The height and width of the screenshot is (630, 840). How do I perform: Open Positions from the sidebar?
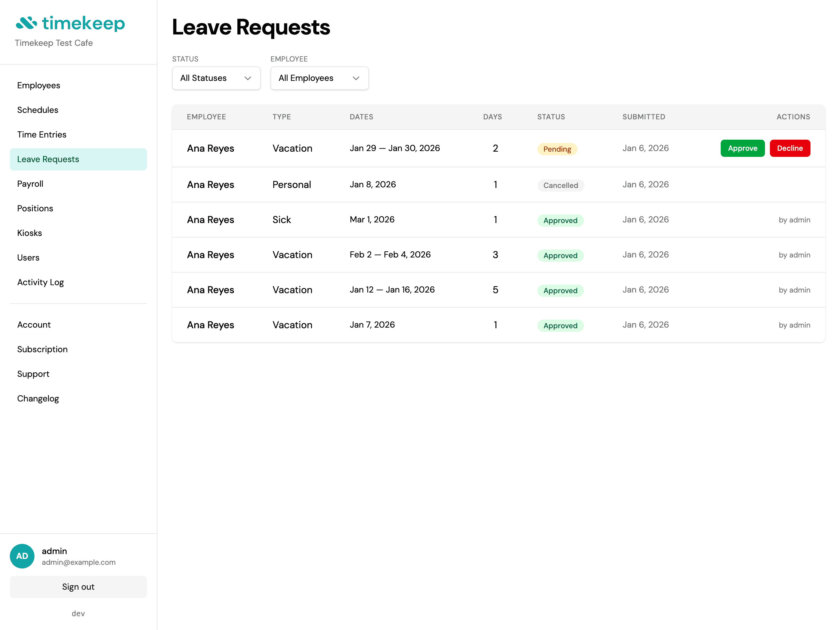pyautogui.click(x=35, y=208)
